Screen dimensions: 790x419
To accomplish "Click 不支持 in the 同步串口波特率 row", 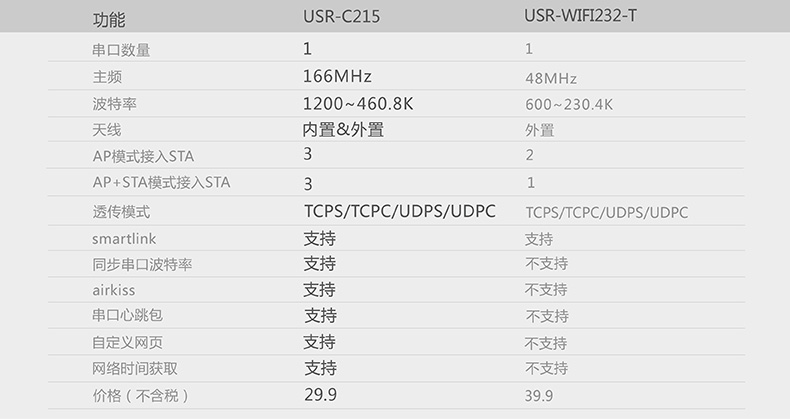I will [546, 264].
